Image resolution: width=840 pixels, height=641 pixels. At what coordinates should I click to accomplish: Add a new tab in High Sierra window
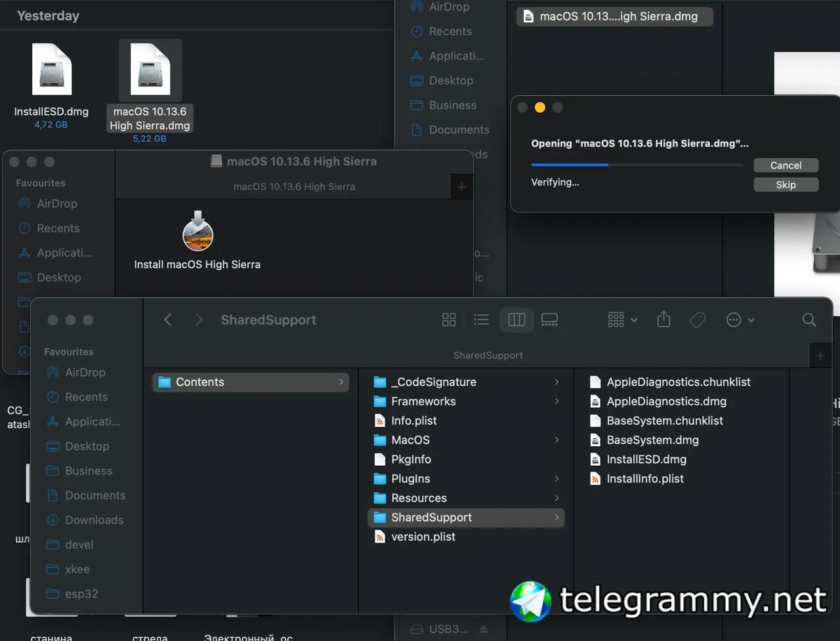461,187
